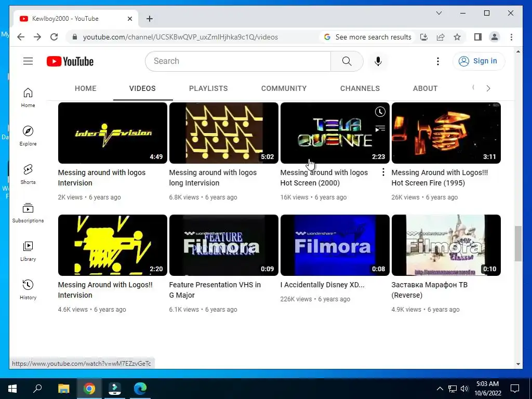Play the music notes 5:02 thumbnail
532x399 pixels.
[x=224, y=133]
